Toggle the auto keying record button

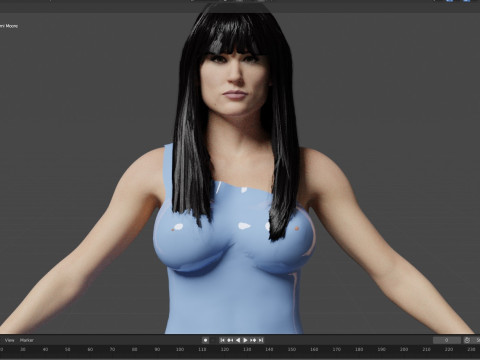pos(206,340)
